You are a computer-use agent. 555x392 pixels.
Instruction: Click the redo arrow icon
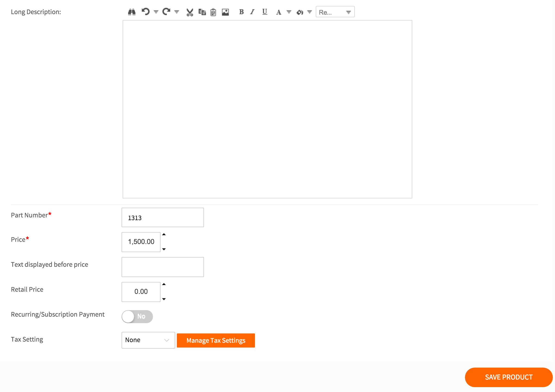coord(166,12)
